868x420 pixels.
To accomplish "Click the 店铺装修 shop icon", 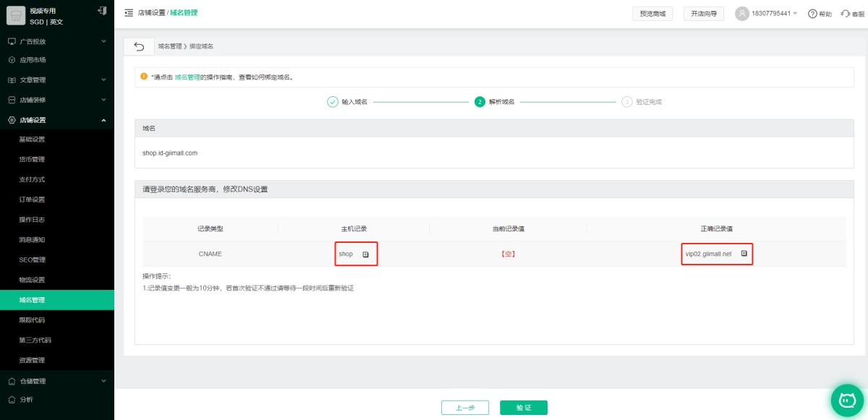I will (12, 100).
